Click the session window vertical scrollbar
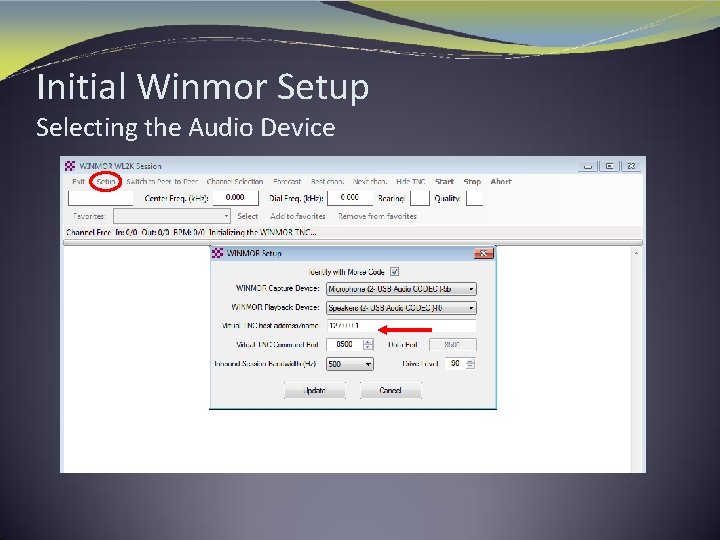 [x=636, y=360]
